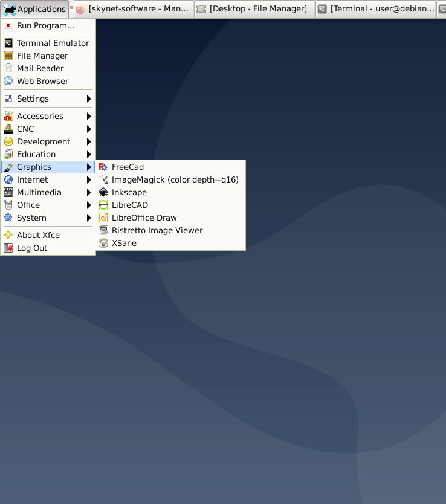Screen dimensions: 446x504
Task: Click the Terminal taskbar window icon
Action: [x=322, y=9]
